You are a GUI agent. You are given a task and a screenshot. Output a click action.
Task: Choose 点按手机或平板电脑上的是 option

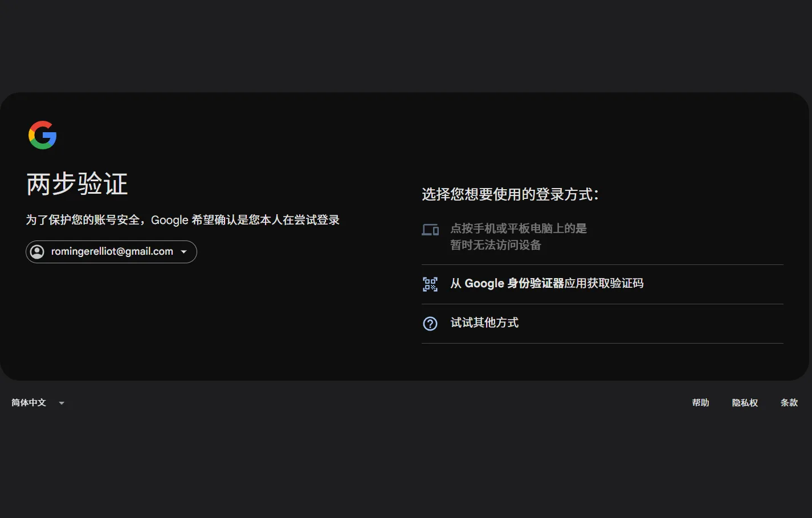(602, 236)
